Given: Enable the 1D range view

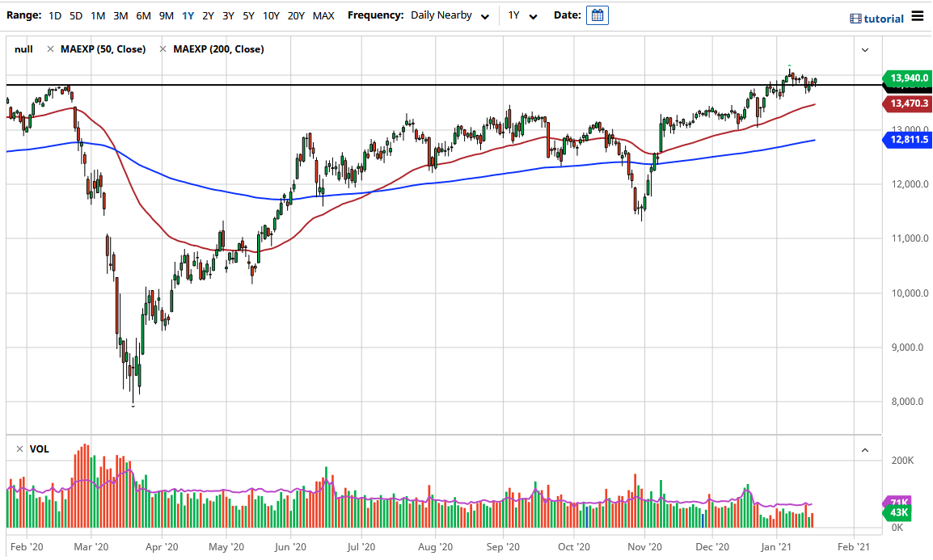Looking at the screenshot, I should [54, 15].
